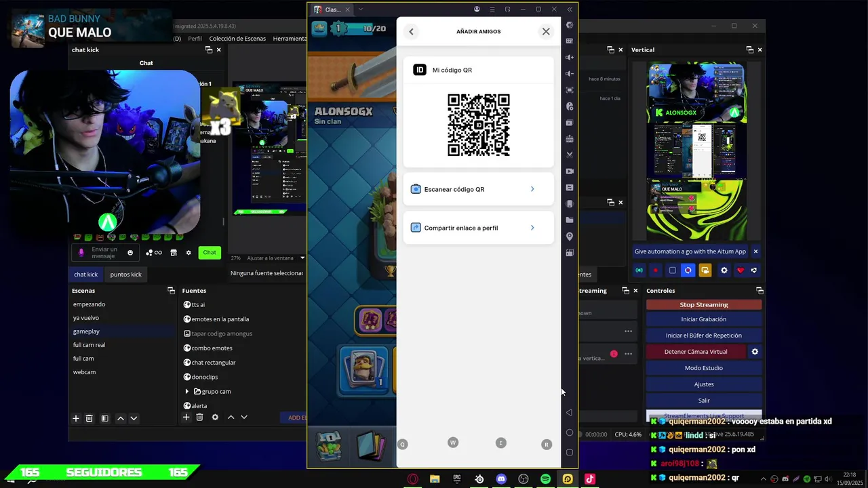Toggle Modo Estudio
This screenshot has width=868, height=488.
[704, 368]
